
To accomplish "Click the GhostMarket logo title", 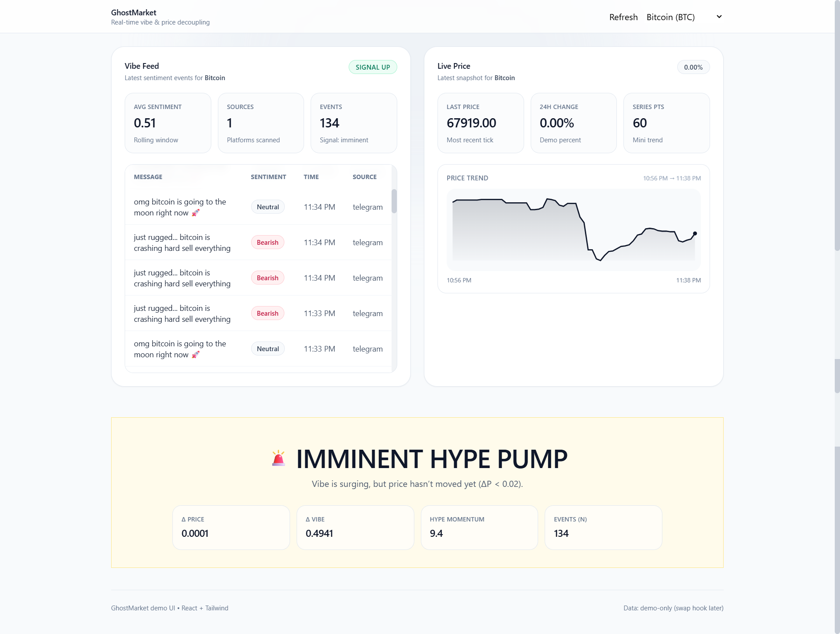I will 133,12.
